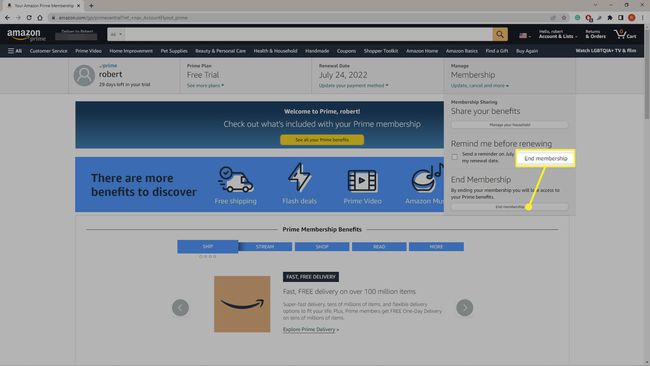The width and height of the screenshot is (650, 366).
Task: Close the Amazon Prime Membership tab
Action: pos(78,6)
